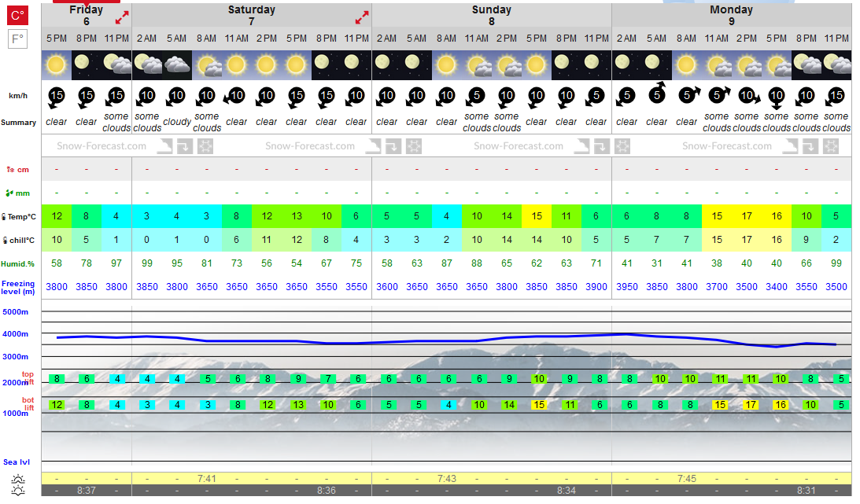This screenshot has height=504, width=860.
Task: Click Sunday 11 PM moon icon
Action: (596, 65)
